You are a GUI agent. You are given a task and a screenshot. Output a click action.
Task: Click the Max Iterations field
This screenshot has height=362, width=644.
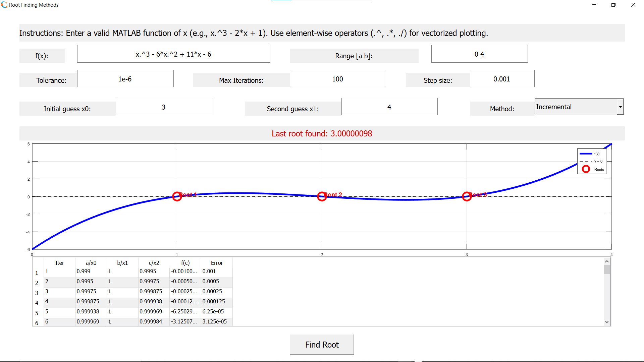337,79
